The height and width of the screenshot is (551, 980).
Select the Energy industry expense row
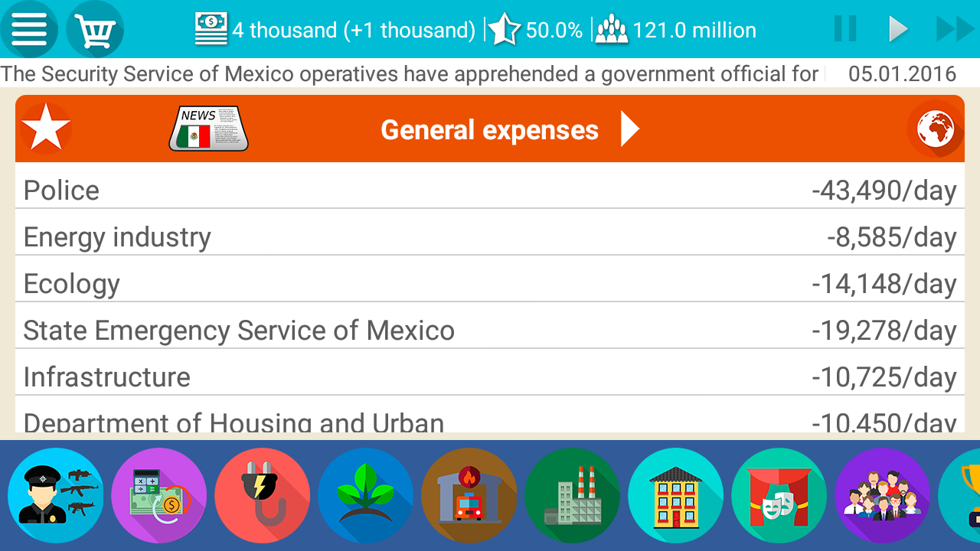(x=490, y=232)
